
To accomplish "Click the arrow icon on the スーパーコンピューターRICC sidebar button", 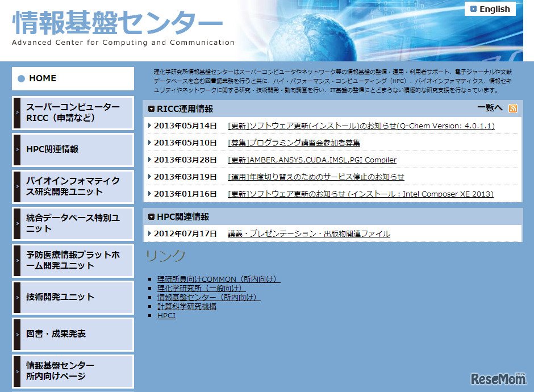I will (18, 113).
